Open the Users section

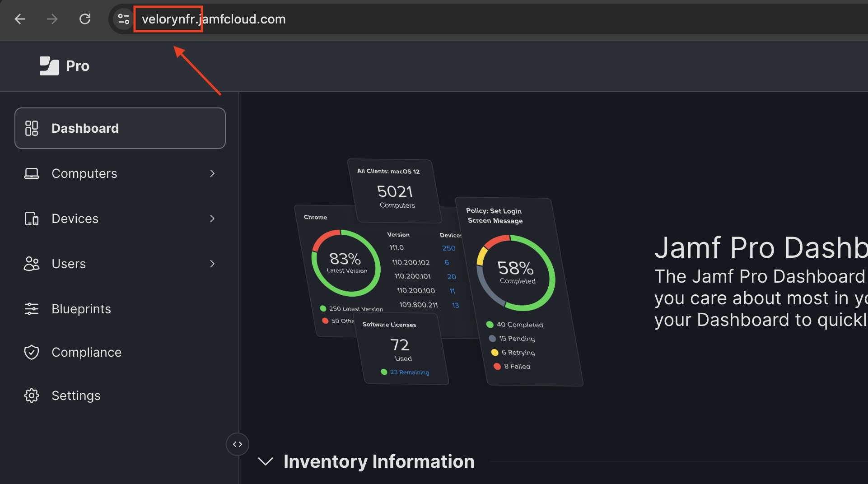coord(120,264)
